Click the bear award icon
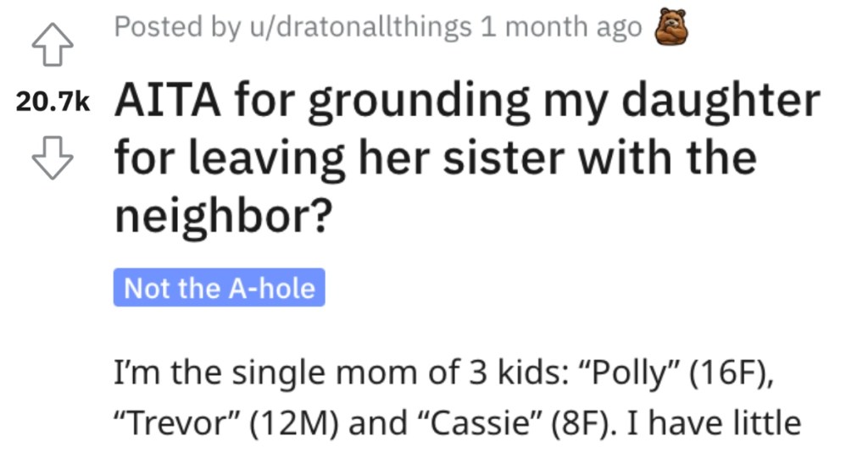The width and height of the screenshot is (868, 453). point(671,27)
